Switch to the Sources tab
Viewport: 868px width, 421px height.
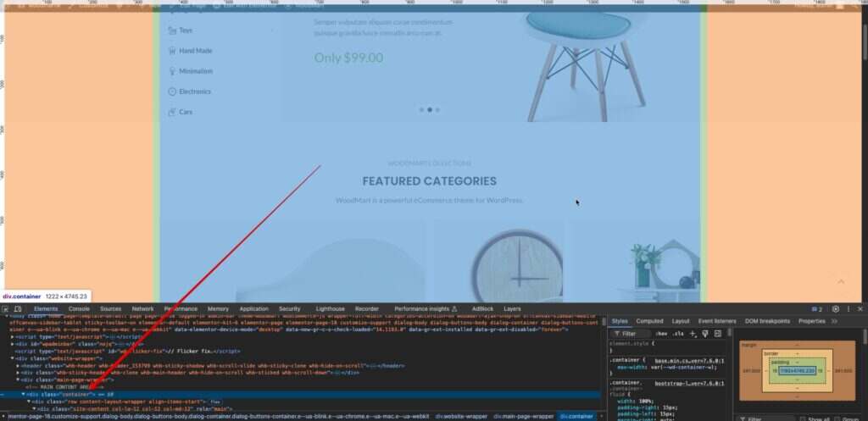point(111,308)
